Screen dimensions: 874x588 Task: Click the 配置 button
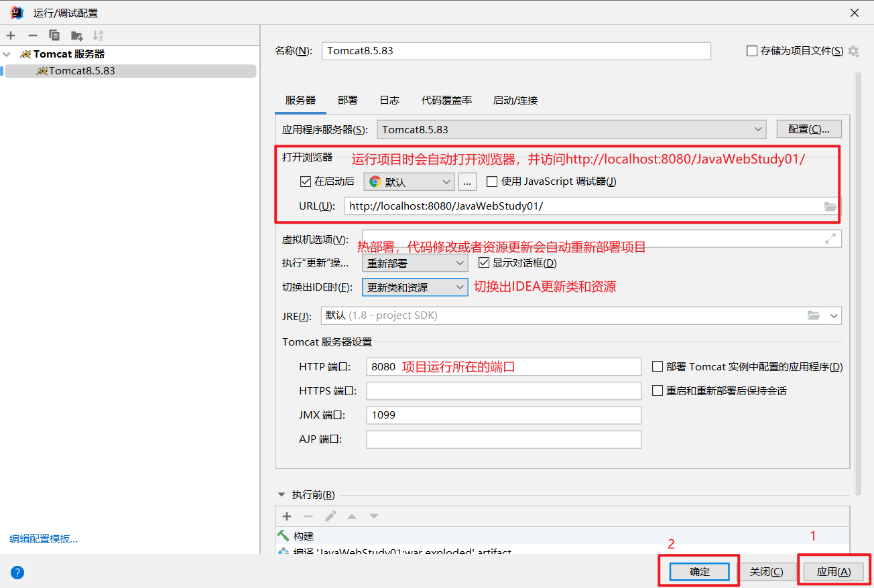click(x=809, y=129)
